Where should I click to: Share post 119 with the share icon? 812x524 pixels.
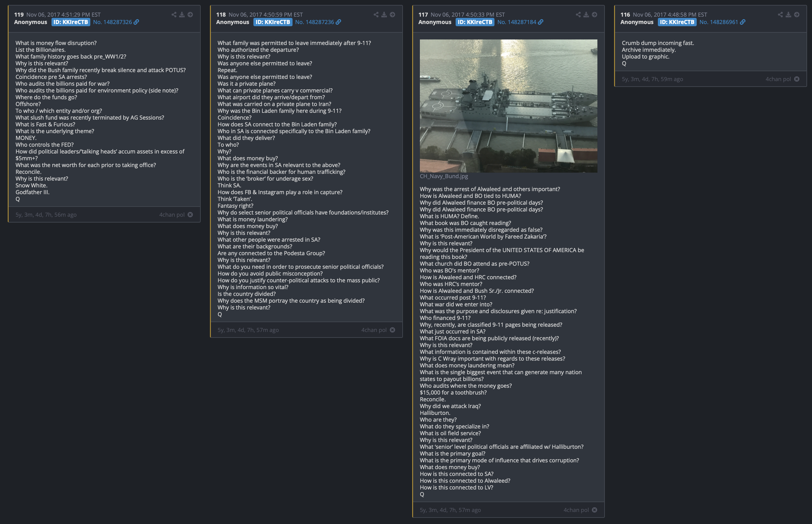(174, 14)
